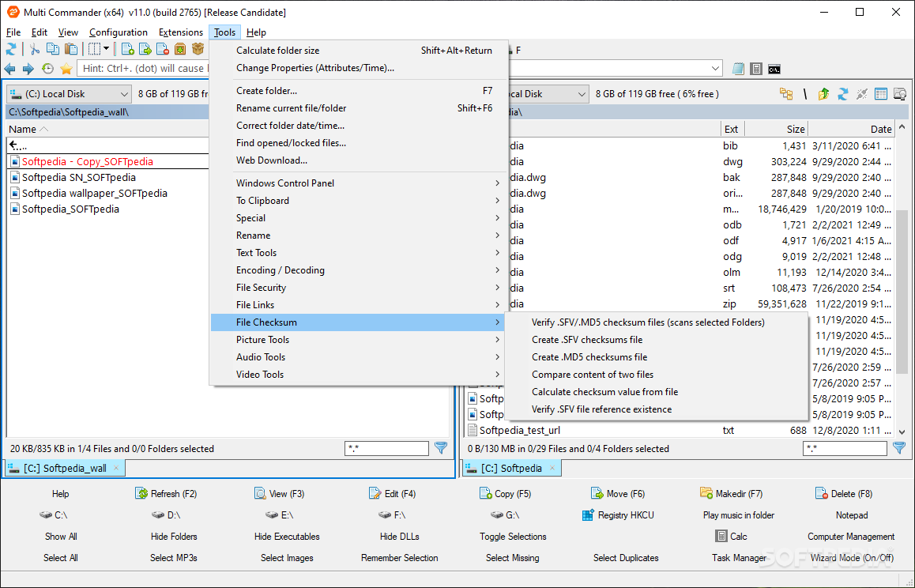Launch the calculator icon in top toolbar
The width and height of the screenshot is (915, 588).
[x=756, y=69]
